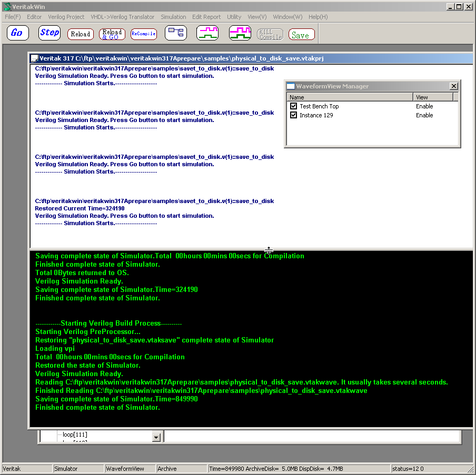Screen dimensions: 476x475
Task: Open the hierarchy tree view icon
Action: click(176, 33)
